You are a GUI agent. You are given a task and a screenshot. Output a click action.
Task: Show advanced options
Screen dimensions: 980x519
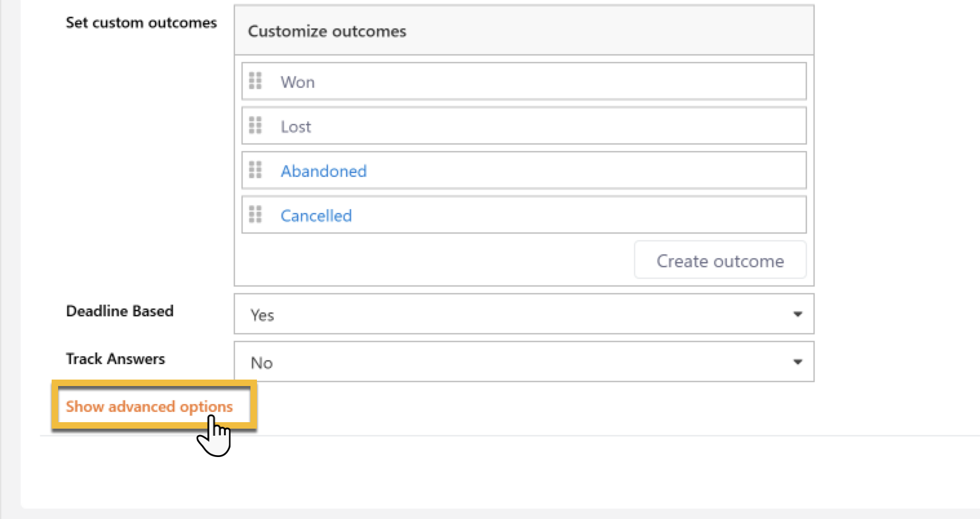coord(149,407)
